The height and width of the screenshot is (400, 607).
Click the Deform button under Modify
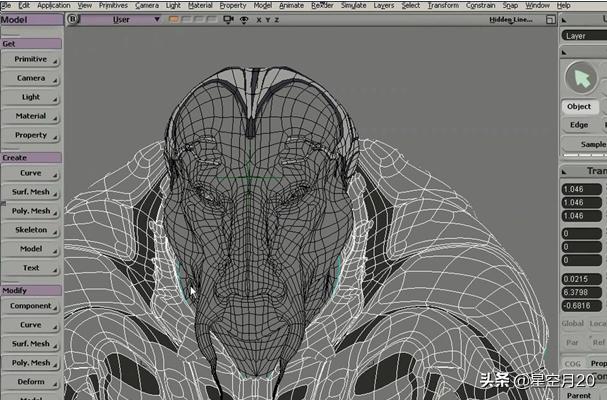click(31, 381)
